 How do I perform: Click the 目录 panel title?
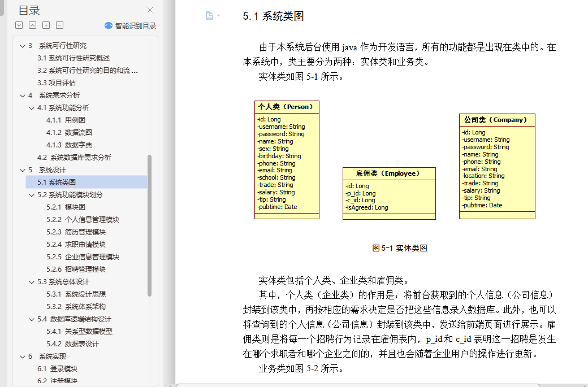click(x=29, y=11)
